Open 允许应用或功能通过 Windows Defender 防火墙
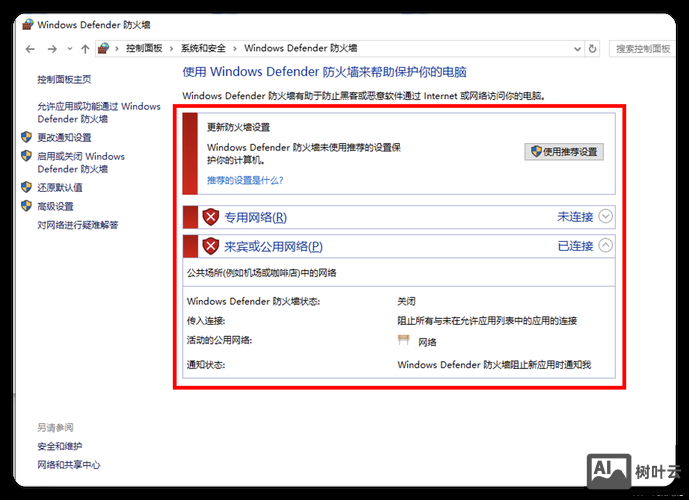The width and height of the screenshot is (689, 500). tap(99, 112)
